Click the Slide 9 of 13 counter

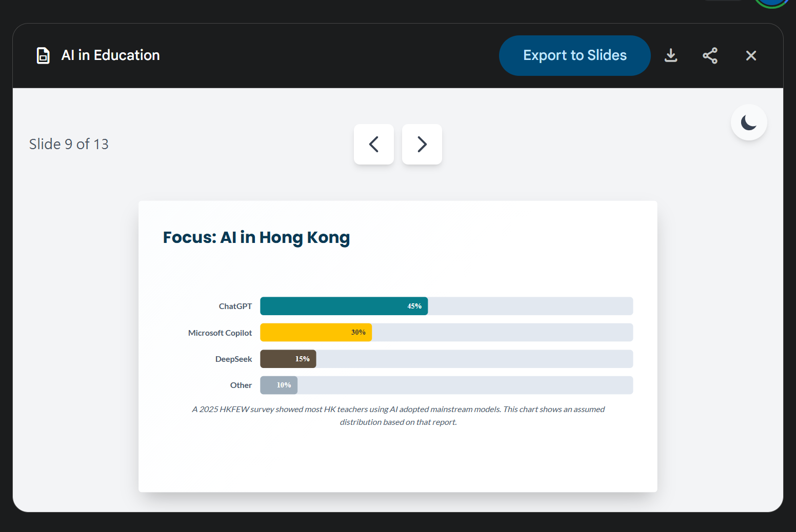point(69,144)
